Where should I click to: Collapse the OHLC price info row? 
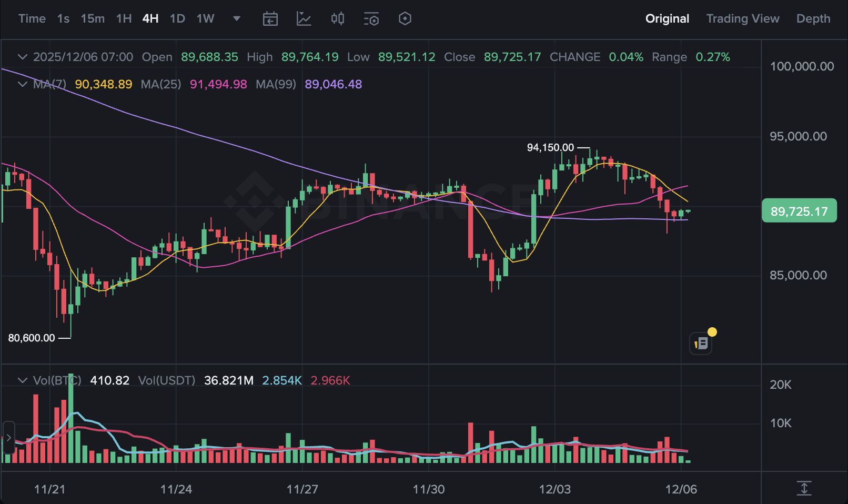pos(22,57)
